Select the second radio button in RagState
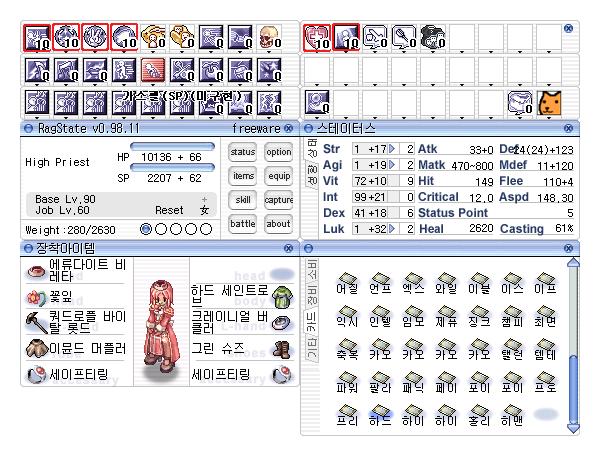 pyautogui.click(x=162, y=228)
